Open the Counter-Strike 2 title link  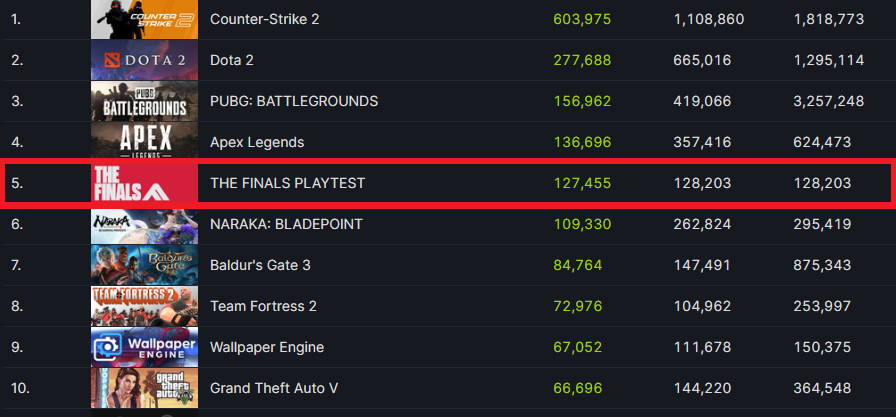264,20
